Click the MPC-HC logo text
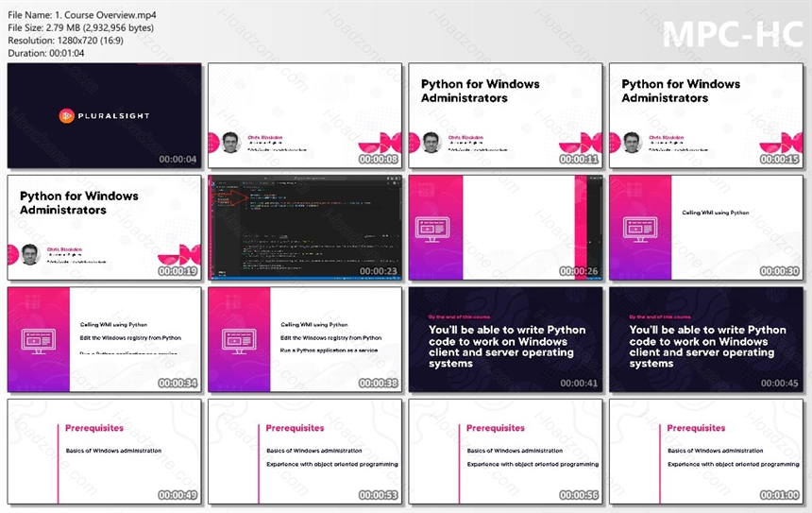Viewport: 812px width, 513px height. [733, 35]
